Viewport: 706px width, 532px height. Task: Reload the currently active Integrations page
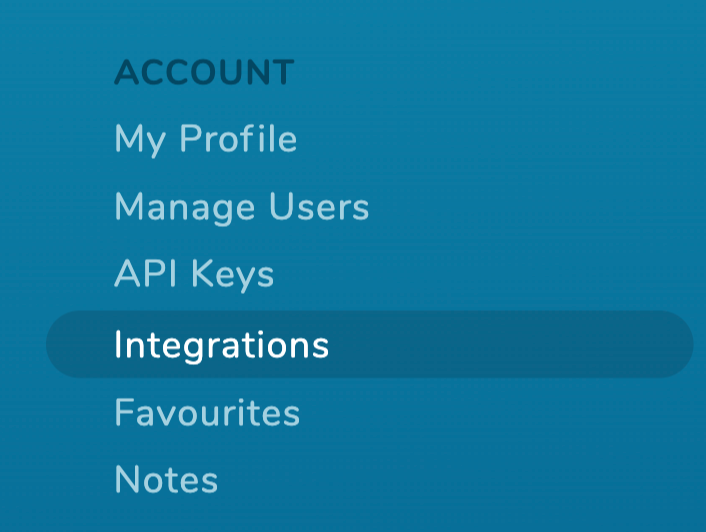point(370,344)
